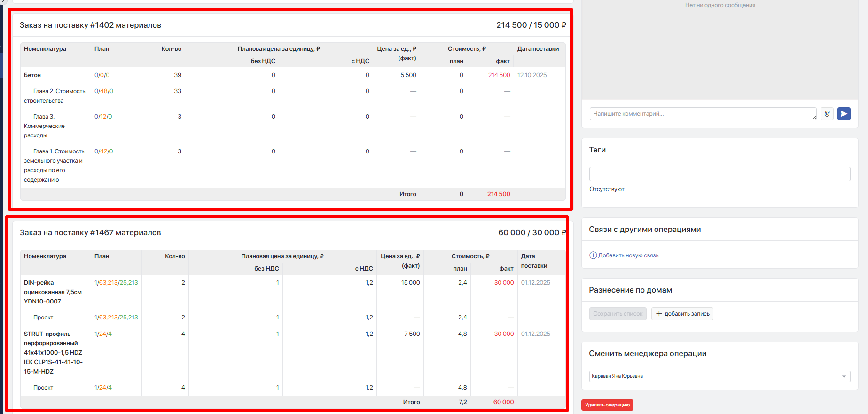
Task: Click the resize handle of the comment box
Action: (814, 118)
